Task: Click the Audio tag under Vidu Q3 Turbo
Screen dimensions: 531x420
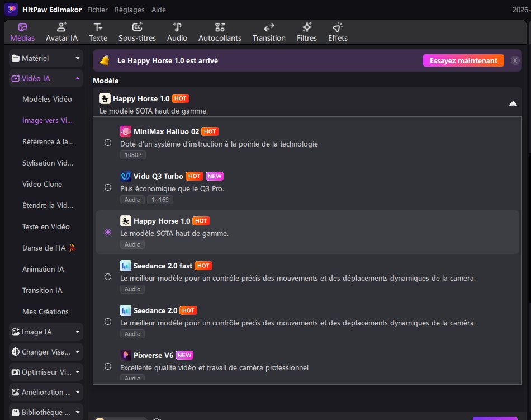Action: tap(132, 200)
